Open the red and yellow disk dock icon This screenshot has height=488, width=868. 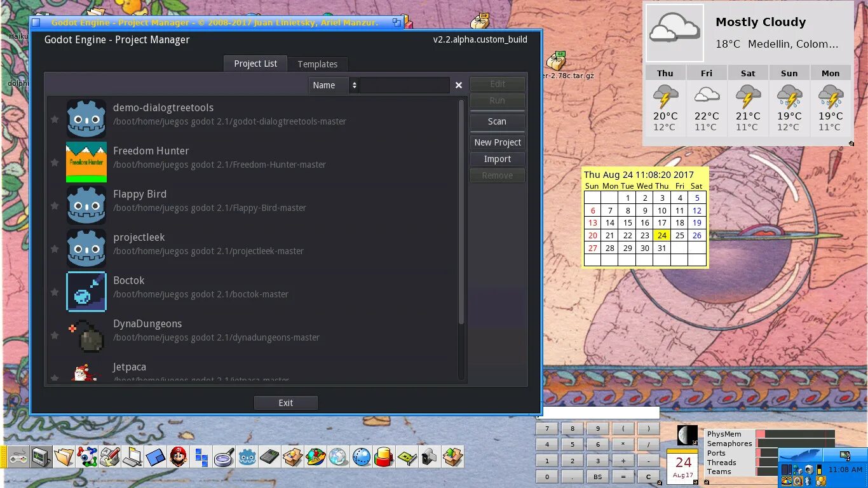(384, 457)
